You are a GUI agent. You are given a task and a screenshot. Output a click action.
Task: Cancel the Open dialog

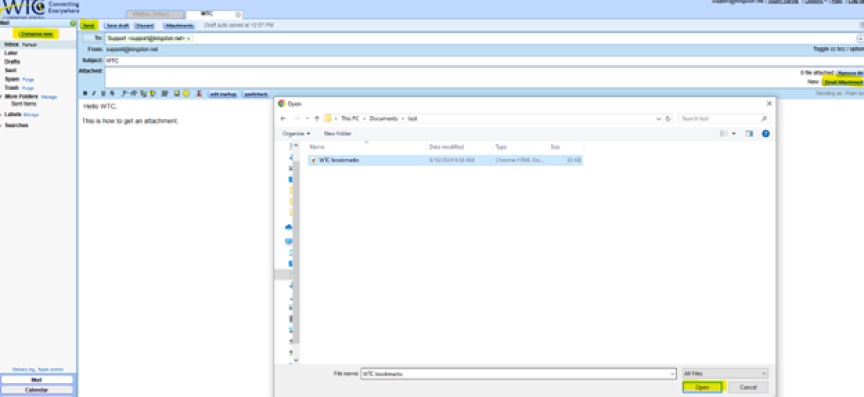tap(748, 387)
